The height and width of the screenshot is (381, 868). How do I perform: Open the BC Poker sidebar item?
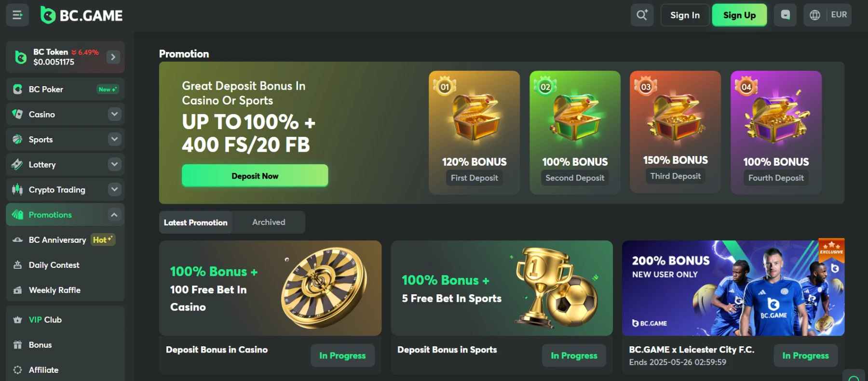pyautogui.click(x=65, y=89)
